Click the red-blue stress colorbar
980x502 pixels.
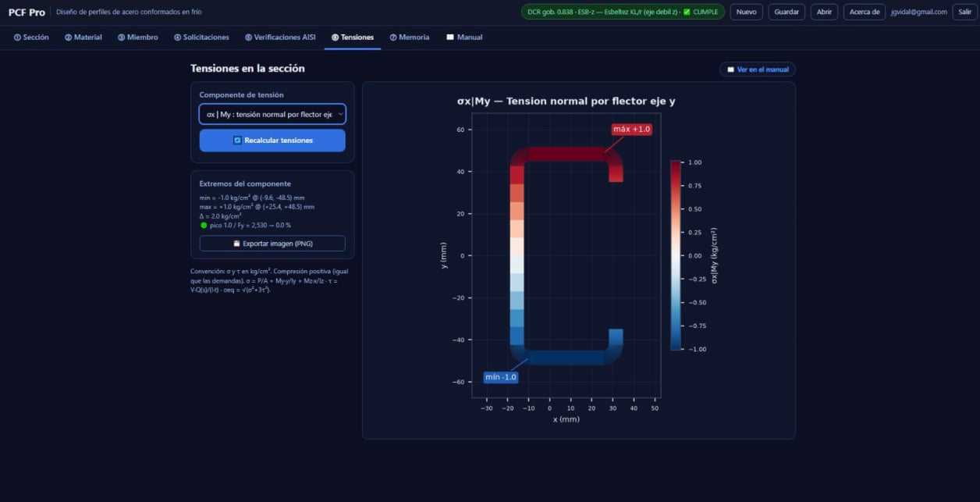point(676,255)
